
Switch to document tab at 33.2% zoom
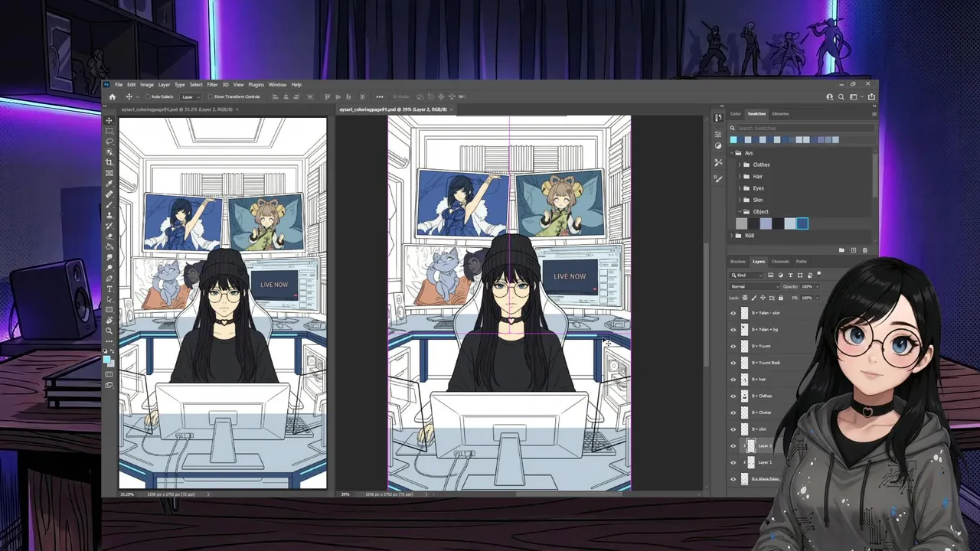click(x=176, y=109)
